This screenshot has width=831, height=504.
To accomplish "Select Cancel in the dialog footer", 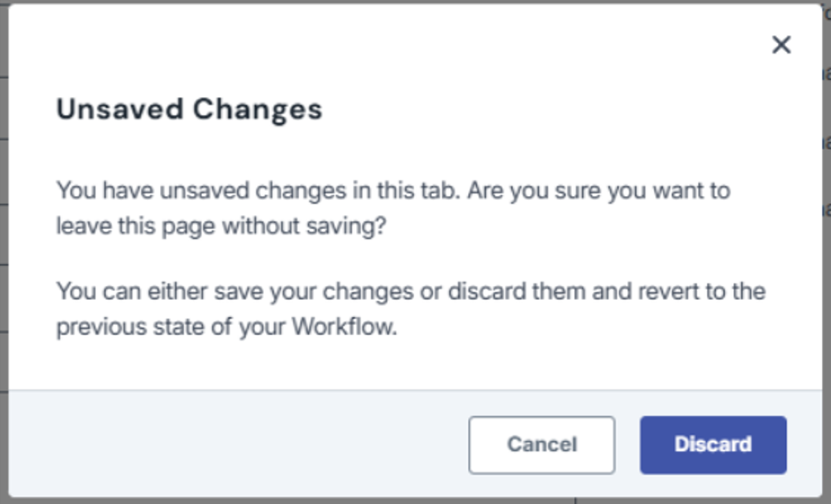I will point(542,445).
